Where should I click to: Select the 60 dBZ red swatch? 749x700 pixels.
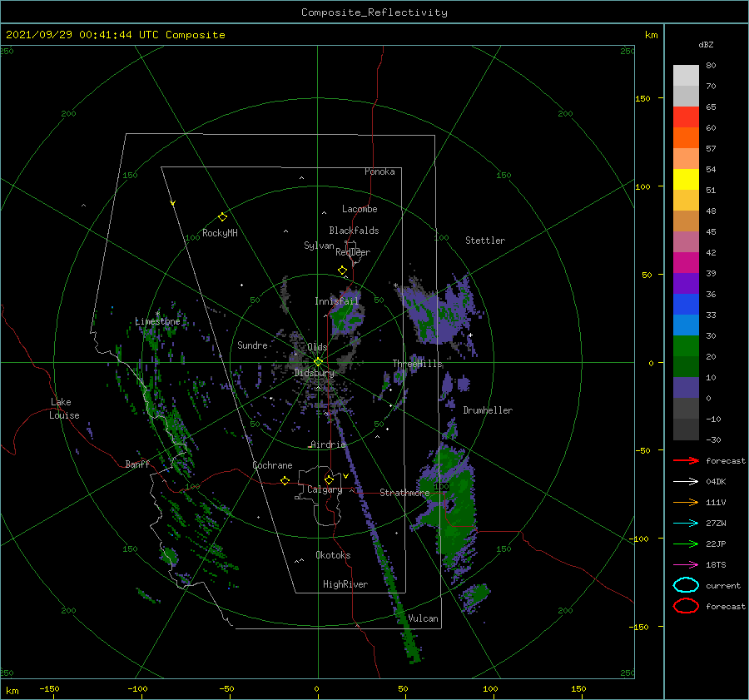click(686, 117)
